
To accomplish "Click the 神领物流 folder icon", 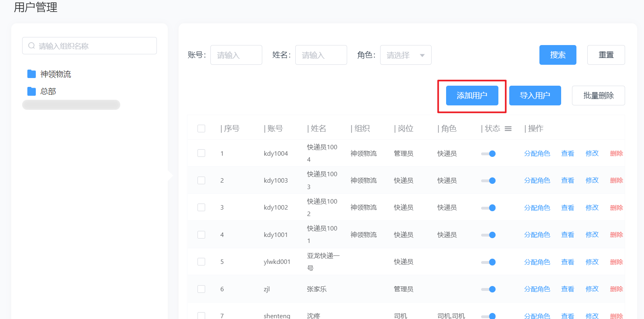I will tap(31, 74).
